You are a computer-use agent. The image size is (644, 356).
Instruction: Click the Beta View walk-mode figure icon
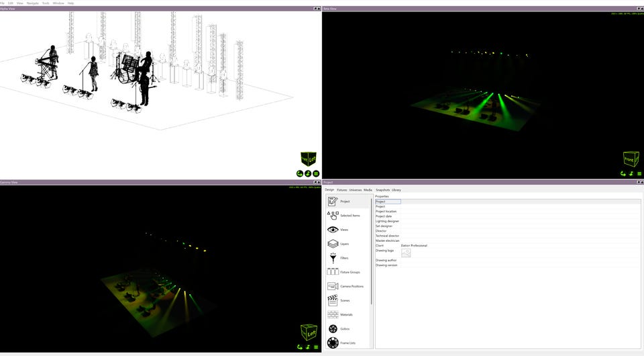point(631,173)
